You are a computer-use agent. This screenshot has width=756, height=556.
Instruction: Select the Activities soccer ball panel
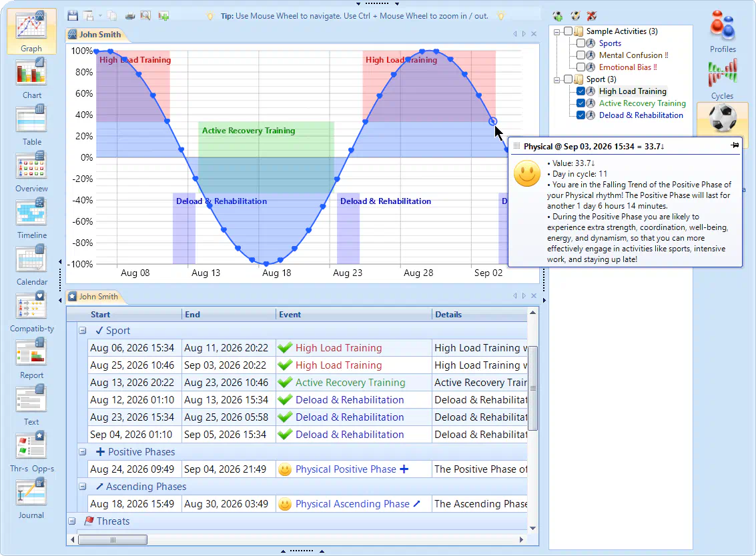(x=722, y=119)
